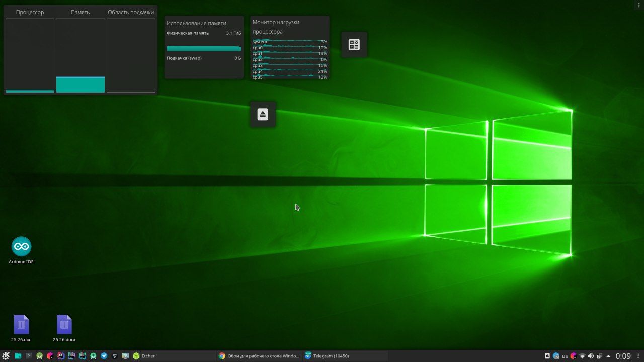Open the device notifier in the system tray

point(547,356)
